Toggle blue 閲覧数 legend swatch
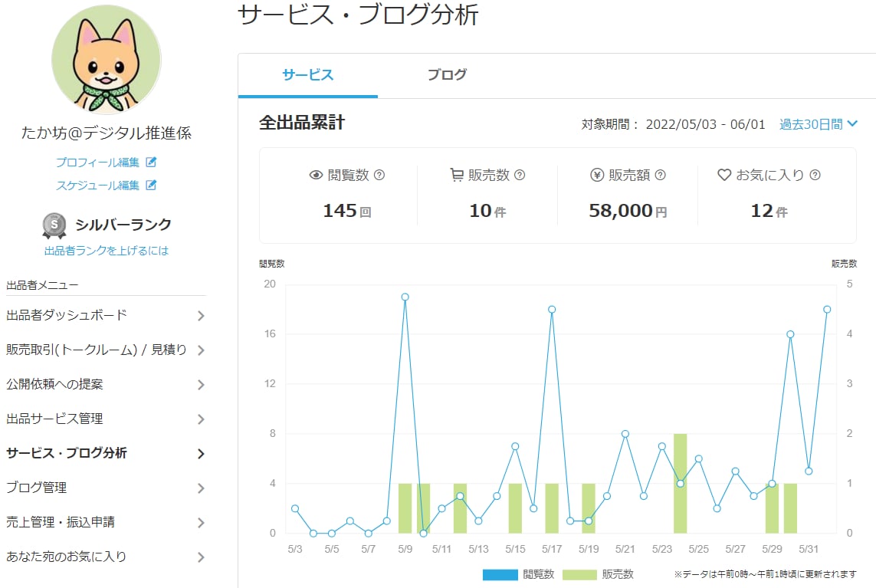Screen dimensions: 876x588 500,575
